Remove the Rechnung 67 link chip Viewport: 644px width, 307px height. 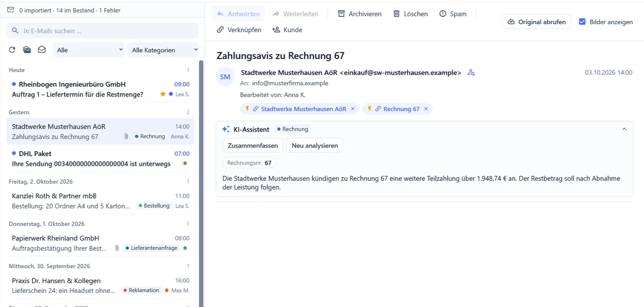click(x=426, y=109)
